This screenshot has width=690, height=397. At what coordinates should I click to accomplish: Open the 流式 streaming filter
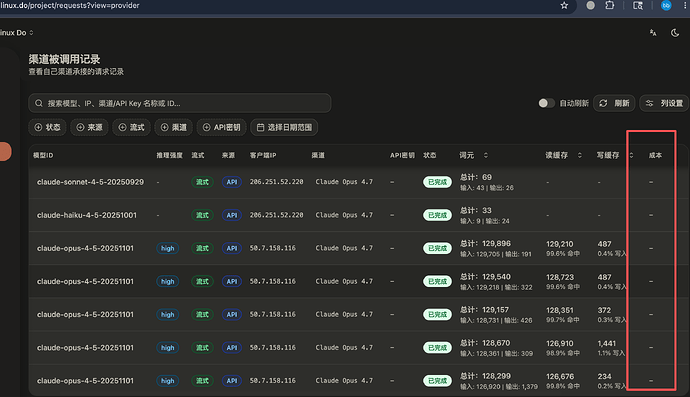point(132,127)
